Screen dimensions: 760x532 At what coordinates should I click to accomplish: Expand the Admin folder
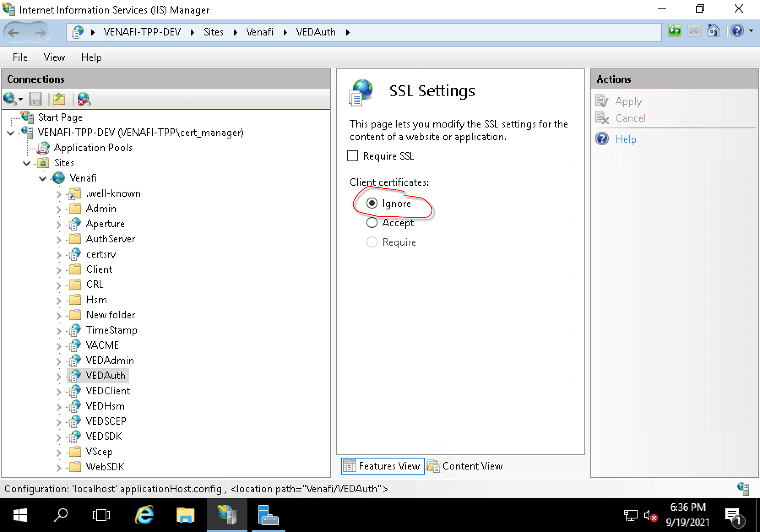[x=59, y=209]
